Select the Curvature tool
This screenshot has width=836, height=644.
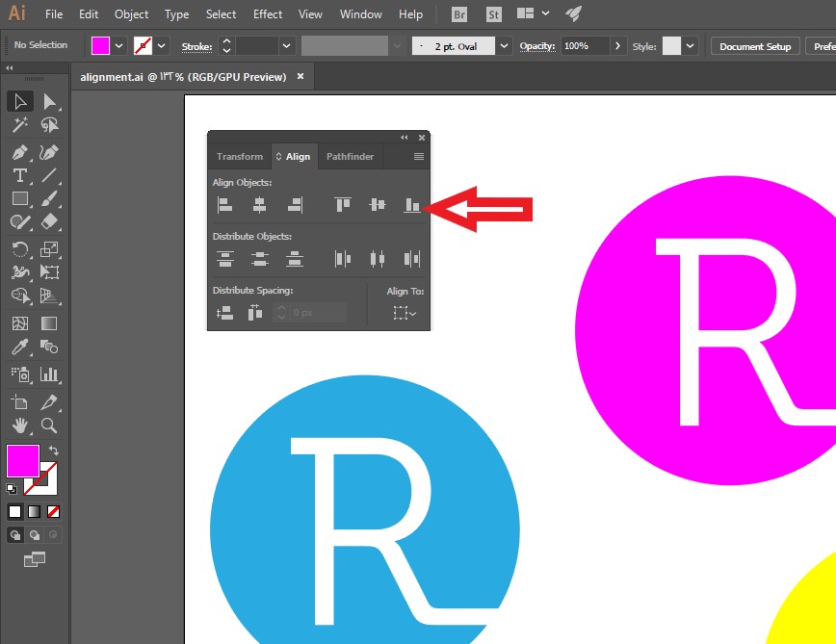[49, 152]
